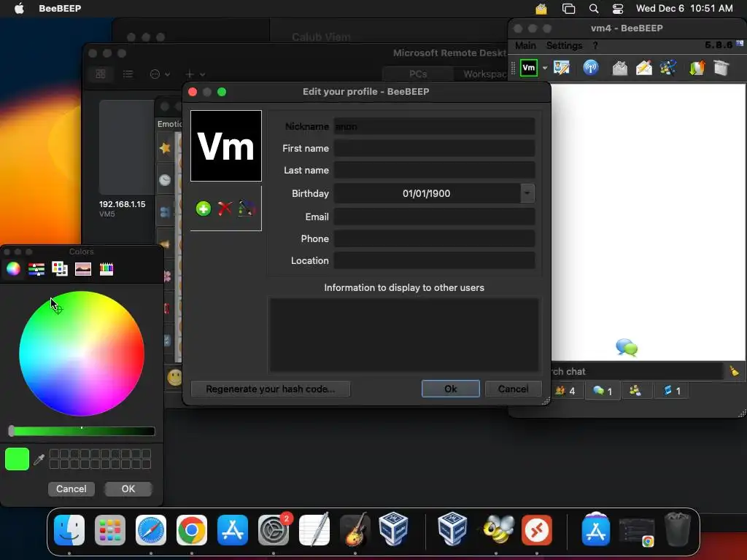
Task: Click the file transfer arrows toolbar icon
Action: click(x=697, y=68)
